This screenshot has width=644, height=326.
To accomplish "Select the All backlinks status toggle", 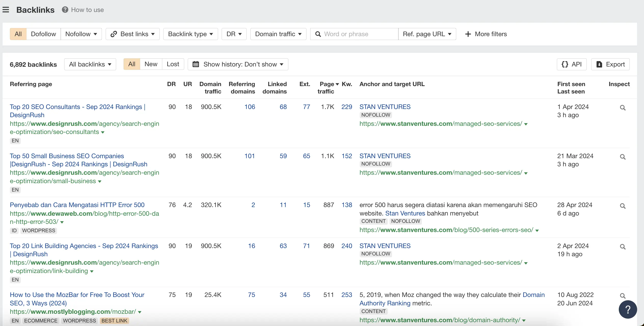I will pyautogui.click(x=132, y=64).
